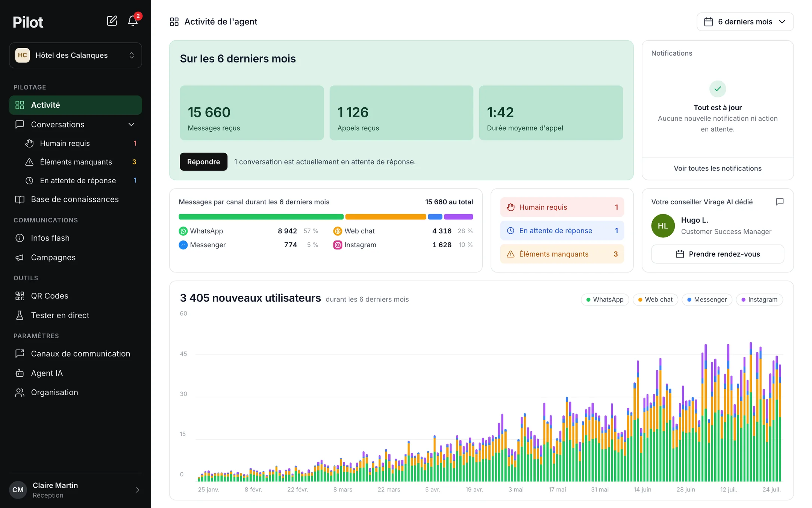Viewport: 812px width, 508px height.
Task: Click Prendre rendez-vous button
Action: (717, 254)
